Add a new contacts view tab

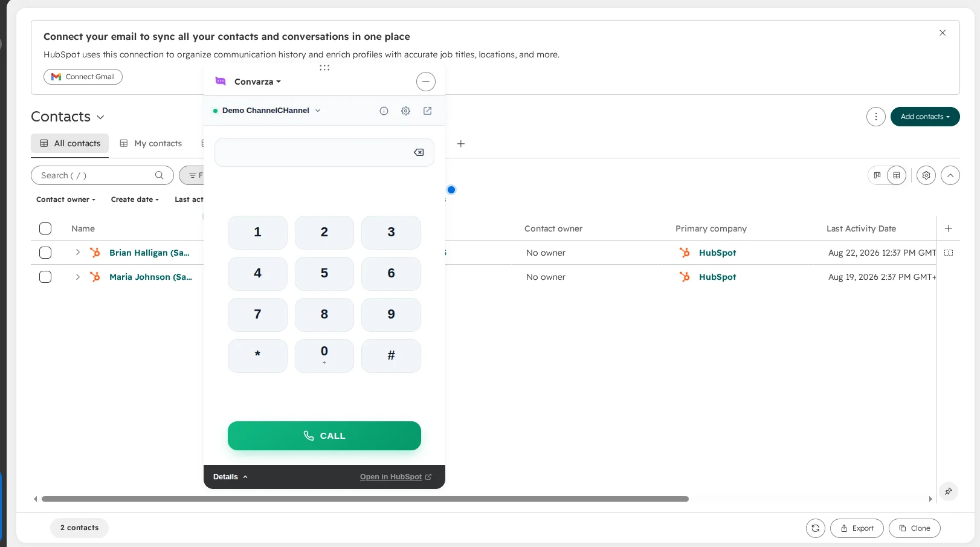tap(461, 144)
